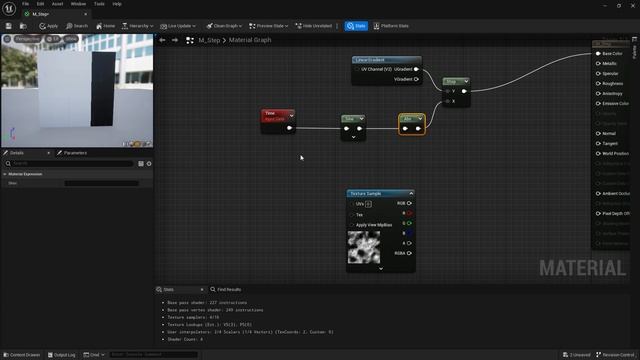
Task: Collapse the Material Expression section
Action: click(x=5, y=174)
